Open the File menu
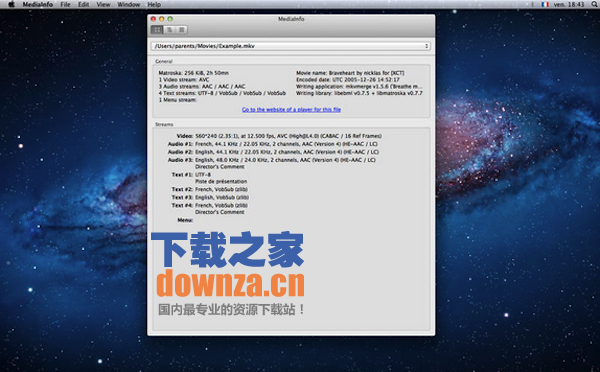Image resolution: width=600 pixels, height=372 pixels. [65, 4]
